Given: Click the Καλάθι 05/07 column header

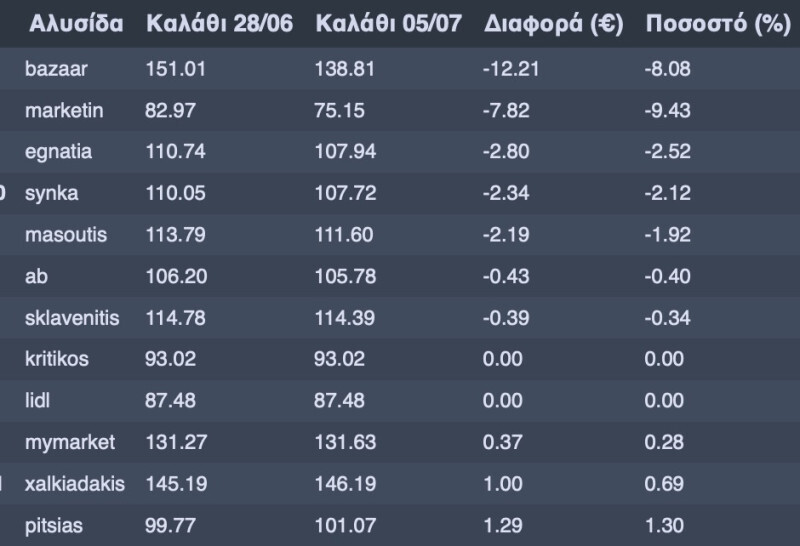Looking at the screenshot, I should pyautogui.click(x=388, y=24).
